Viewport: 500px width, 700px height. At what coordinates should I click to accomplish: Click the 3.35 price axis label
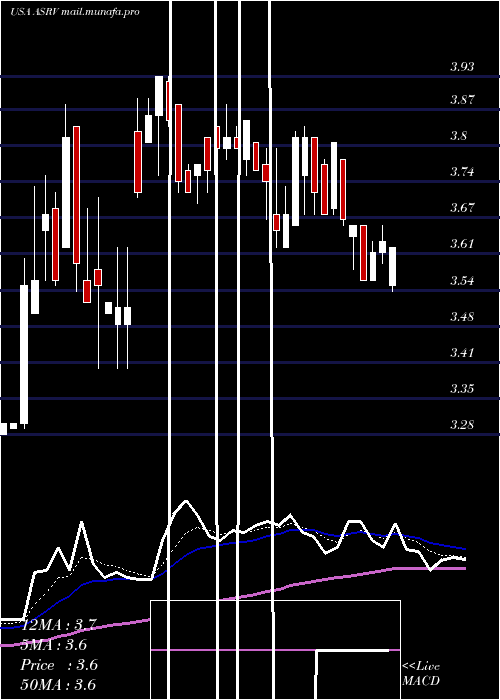tap(462, 389)
